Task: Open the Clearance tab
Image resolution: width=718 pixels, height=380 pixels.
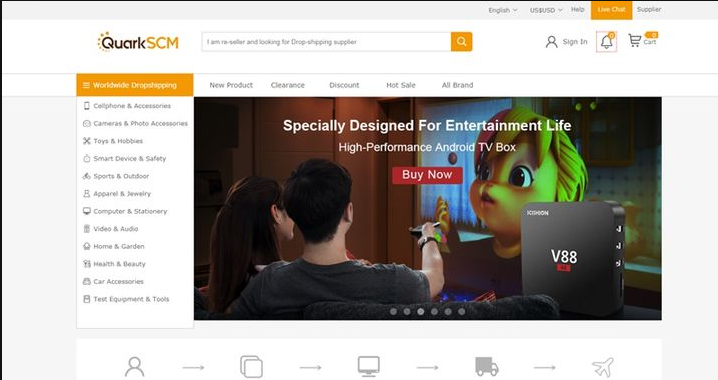Action: pos(288,85)
